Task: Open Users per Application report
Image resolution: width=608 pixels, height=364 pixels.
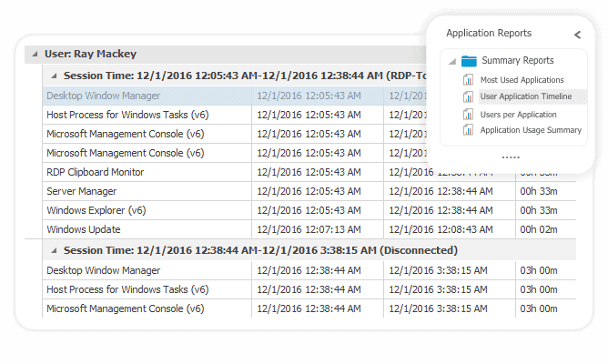Action: [x=518, y=115]
